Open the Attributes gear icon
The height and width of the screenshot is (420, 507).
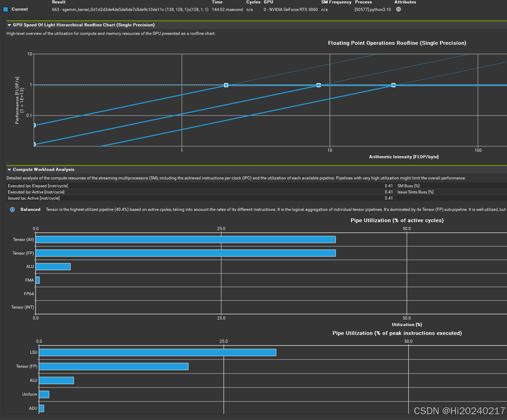coord(399,9)
